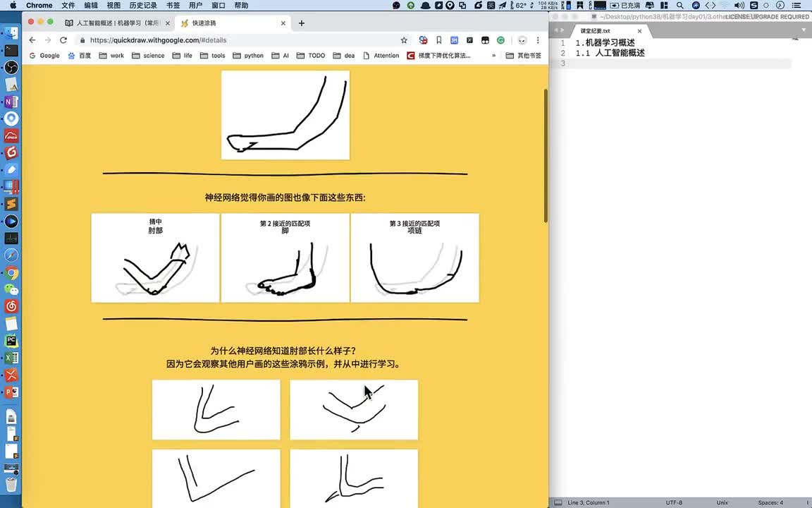Go back using Chrome's back arrow
The width and height of the screenshot is (812, 508).
pos(32,40)
